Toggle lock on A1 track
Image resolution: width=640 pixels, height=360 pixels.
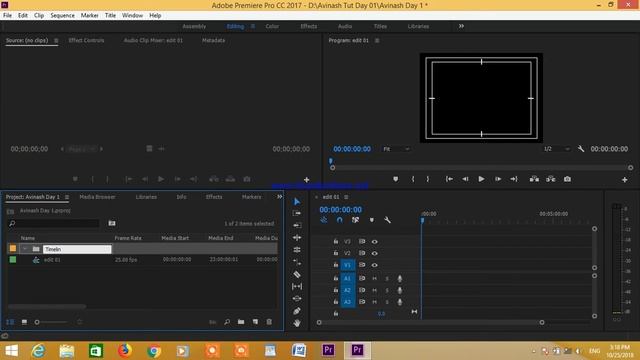click(x=336, y=278)
